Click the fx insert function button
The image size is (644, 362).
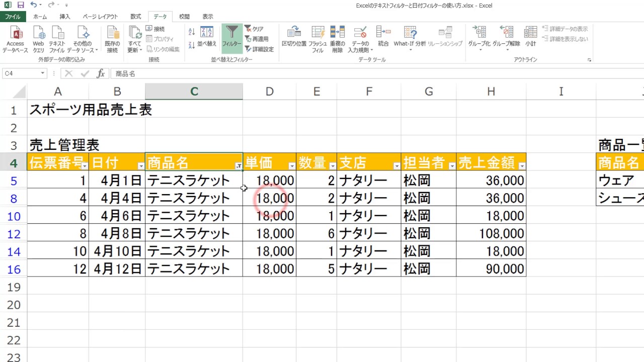tap(101, 73)
